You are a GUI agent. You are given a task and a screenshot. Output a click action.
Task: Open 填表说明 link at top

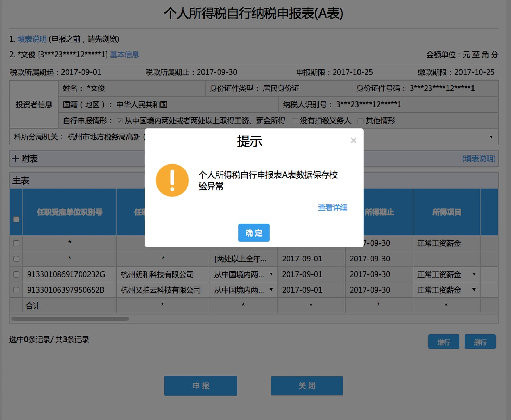pyautogui.click(x=32, y=39)
